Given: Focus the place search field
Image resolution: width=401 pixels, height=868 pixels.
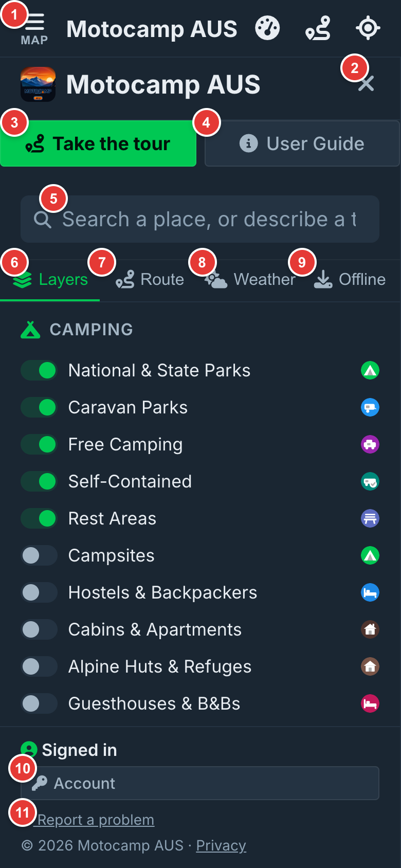Looking at the screenshot, I should tap(200, 219).
